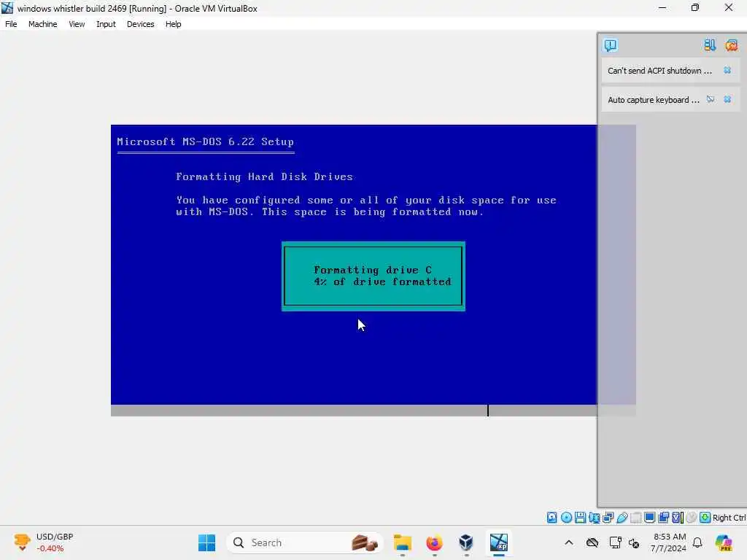The height and width of the screenshot is (560, 747).
Task: Click the Formatting drive C progress box
Action: click(373, 276)
